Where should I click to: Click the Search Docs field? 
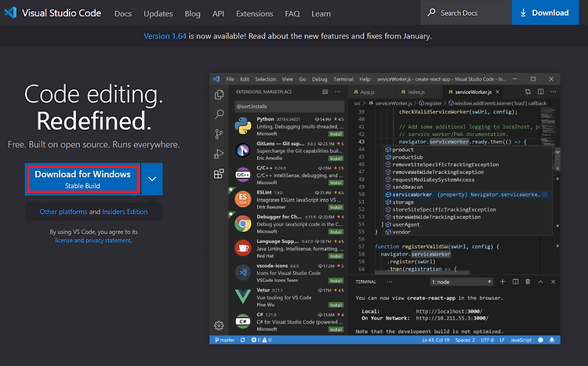click(x=466, y=13)
